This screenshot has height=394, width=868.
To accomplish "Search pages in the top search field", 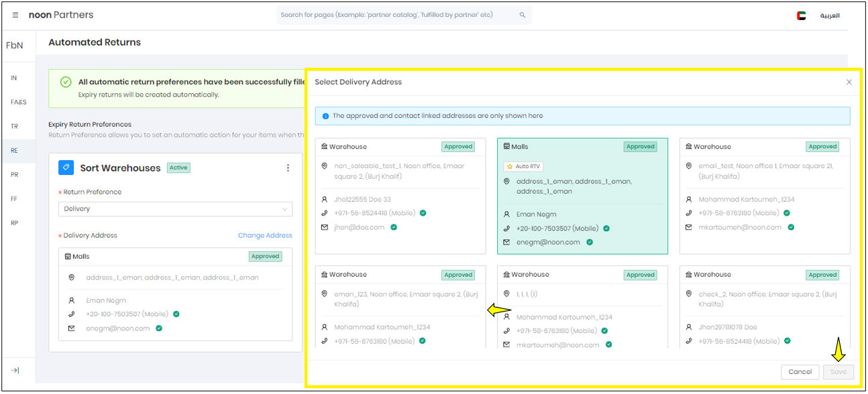I will (x=404, y=15).
